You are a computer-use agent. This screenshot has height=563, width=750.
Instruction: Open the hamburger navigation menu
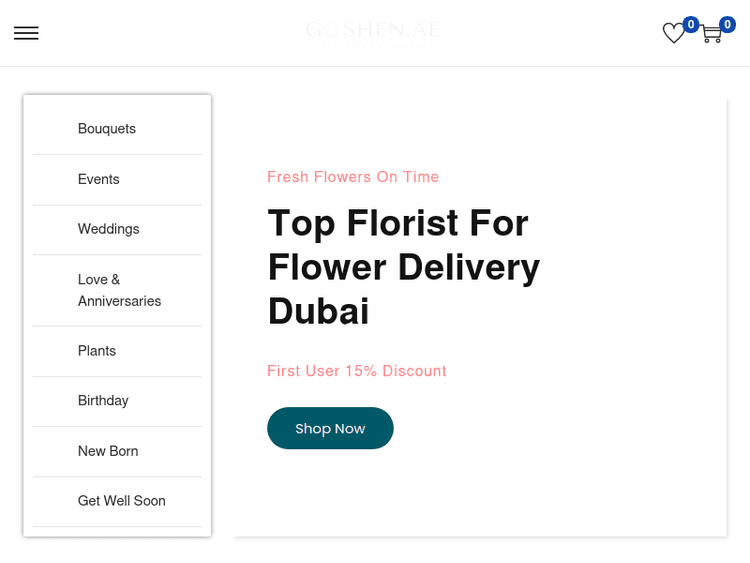(26, 33)
